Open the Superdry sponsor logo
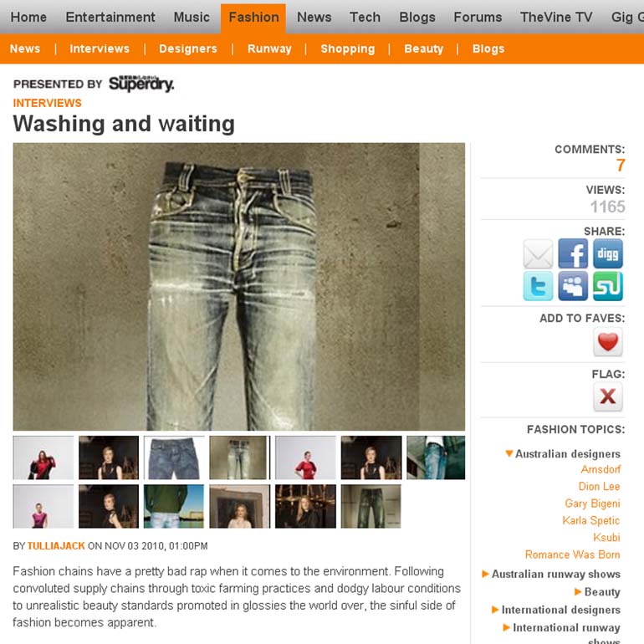644x644 pixels. [x=141, y=84]
